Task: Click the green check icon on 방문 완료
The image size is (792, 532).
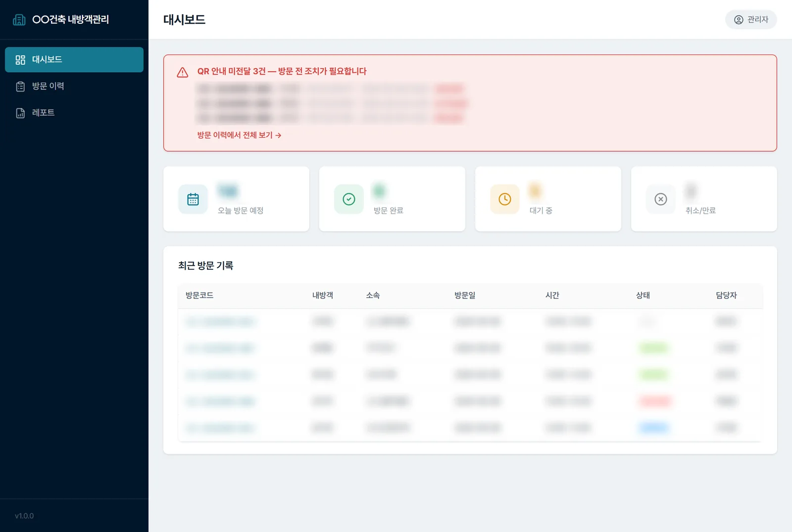Action: point(349,199)
